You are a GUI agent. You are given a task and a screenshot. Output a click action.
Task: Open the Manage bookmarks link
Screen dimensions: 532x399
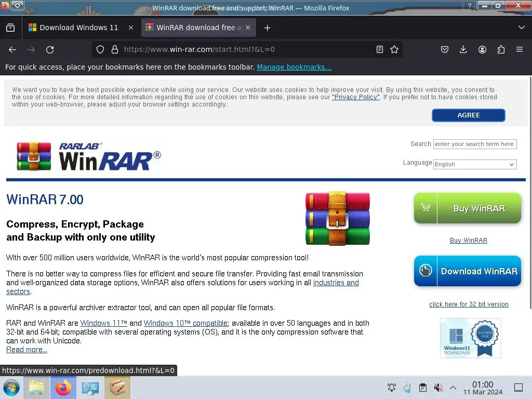294,67
